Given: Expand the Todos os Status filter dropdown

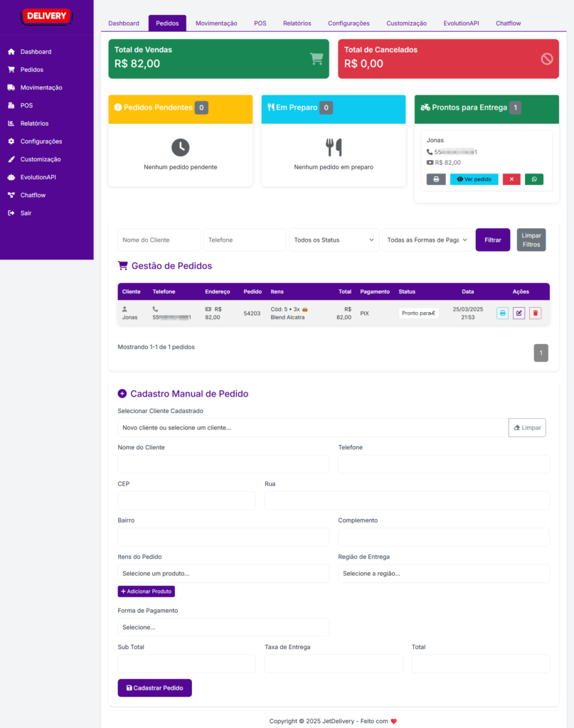Looking at the screenshot, I should tap(334, 240).
